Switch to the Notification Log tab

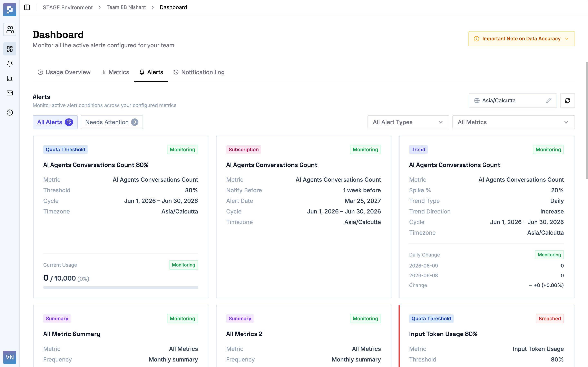point(199,72)
